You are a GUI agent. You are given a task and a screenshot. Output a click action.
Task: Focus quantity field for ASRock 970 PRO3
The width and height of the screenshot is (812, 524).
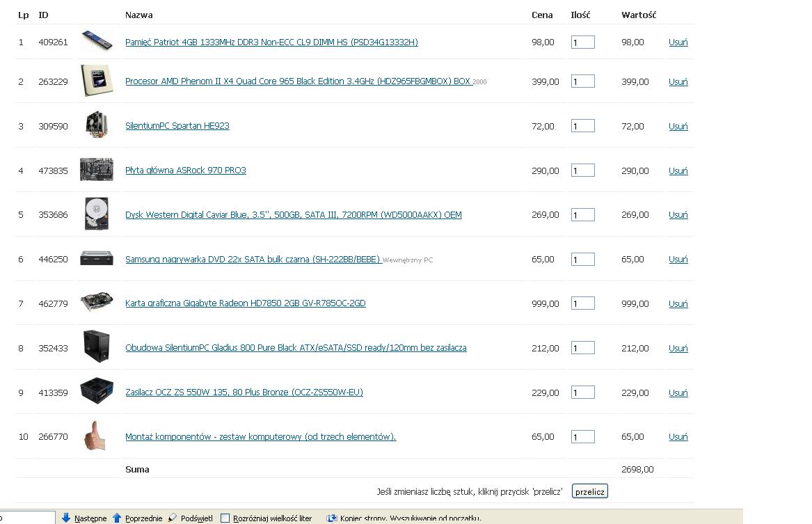click(x=582, y=170)
